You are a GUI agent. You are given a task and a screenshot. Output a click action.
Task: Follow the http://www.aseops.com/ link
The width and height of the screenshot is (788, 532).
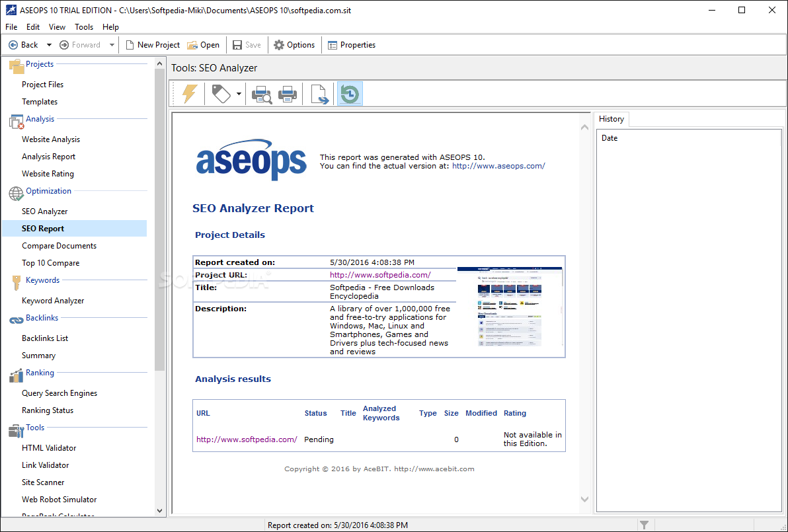498,166
